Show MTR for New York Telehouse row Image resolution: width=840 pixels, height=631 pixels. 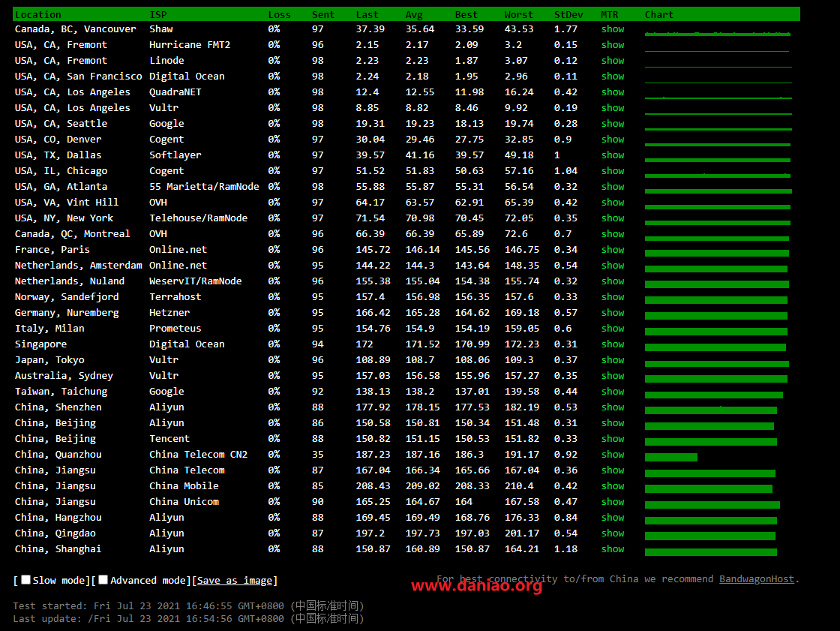pyautogui.click(x=612, y=218)
